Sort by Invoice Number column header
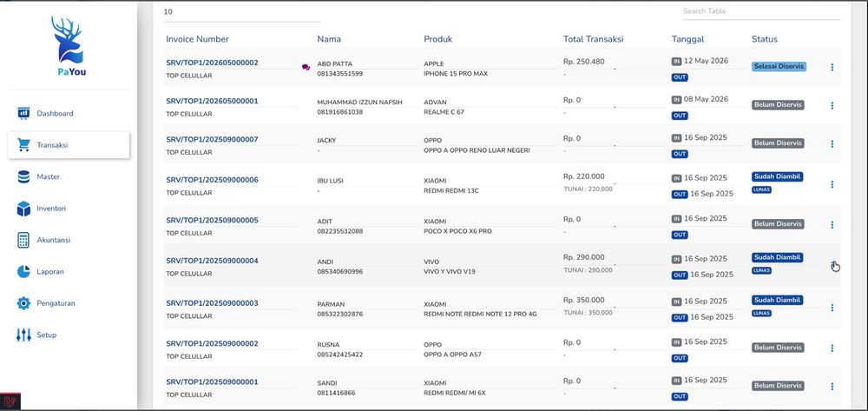The image size is (868, 411). tap(197, 39)
